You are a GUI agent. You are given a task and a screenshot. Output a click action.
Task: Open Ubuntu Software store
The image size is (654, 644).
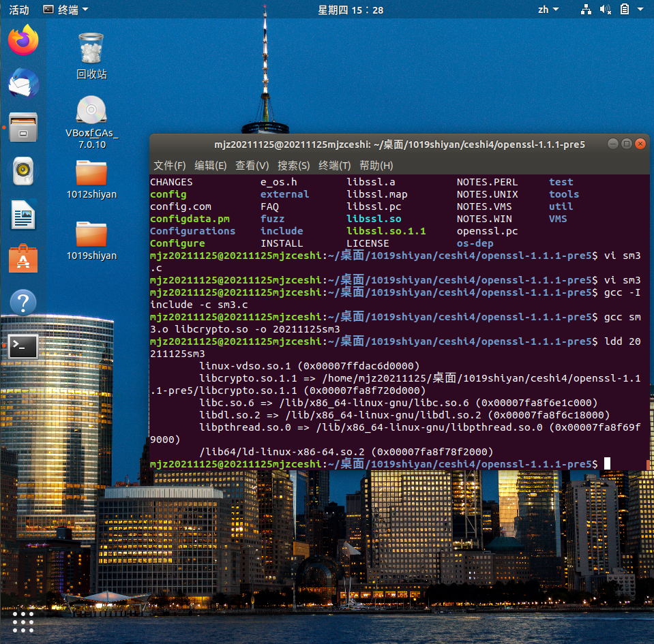click(23, 259)
